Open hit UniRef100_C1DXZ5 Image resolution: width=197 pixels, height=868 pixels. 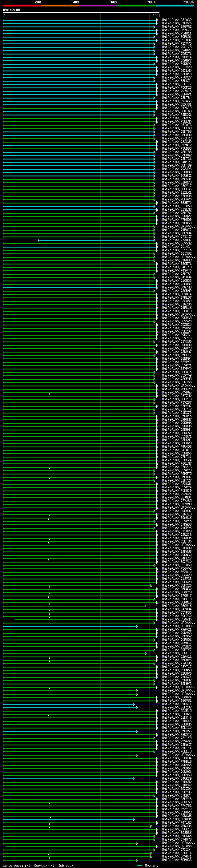[177, 23]
